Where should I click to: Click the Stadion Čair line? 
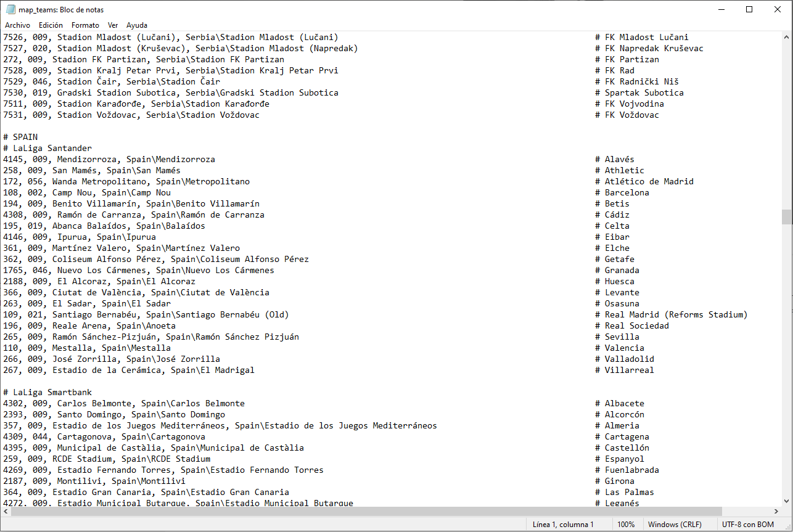[x=112, y=81]
